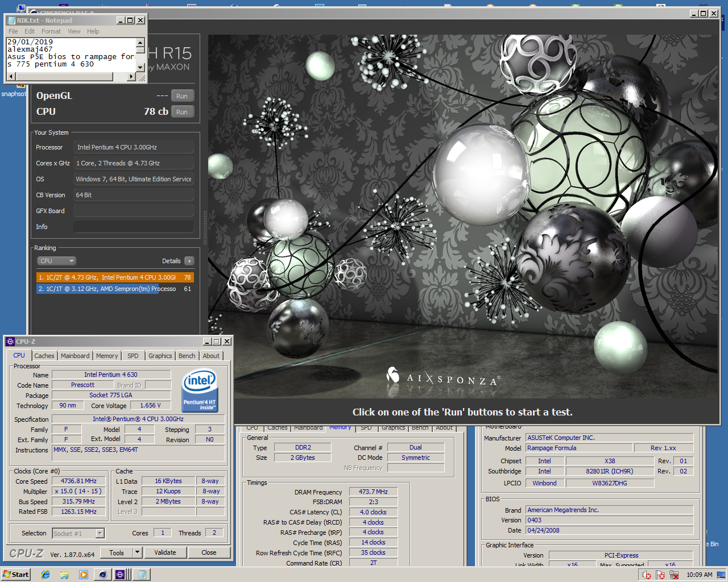Click the empty Info field in Cinebench
Image resolution: width=728 pixels, height=582 pixels.
coord(134,227)
